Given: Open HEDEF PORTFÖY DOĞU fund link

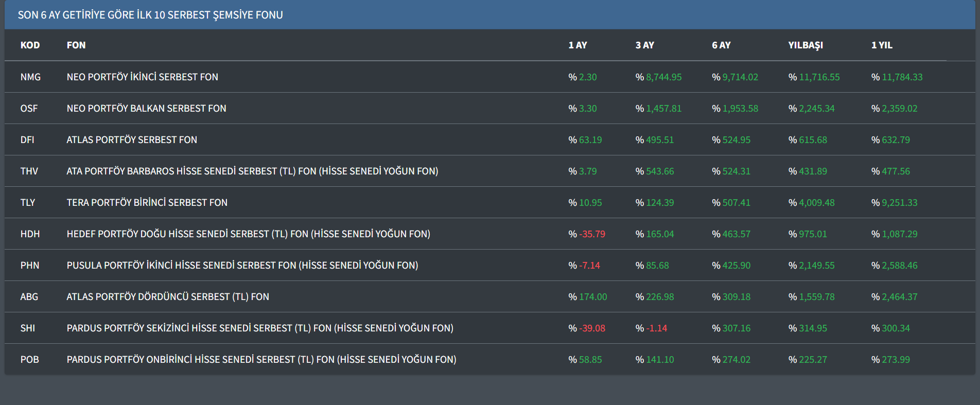Looking at the screenshot, I should pos(248,234).
